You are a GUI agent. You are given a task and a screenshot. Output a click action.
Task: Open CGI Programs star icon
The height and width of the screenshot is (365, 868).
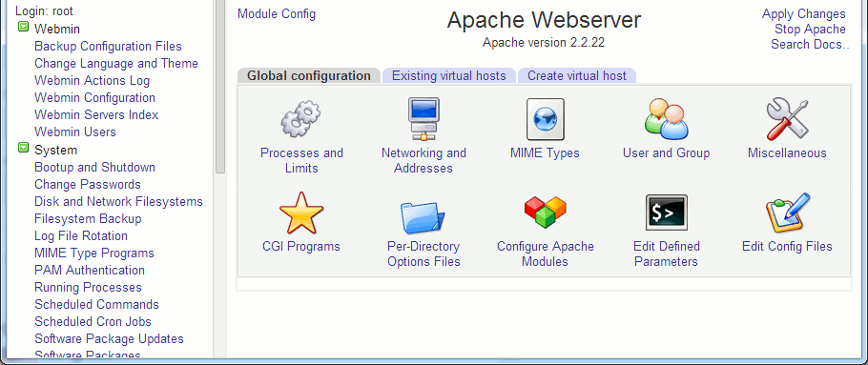[301, 213]
